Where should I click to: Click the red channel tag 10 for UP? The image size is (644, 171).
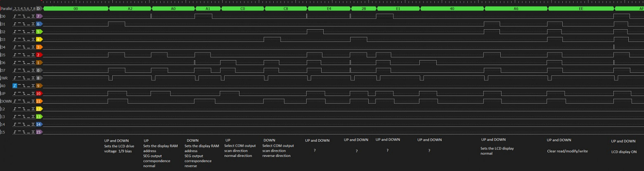point(39,94)
